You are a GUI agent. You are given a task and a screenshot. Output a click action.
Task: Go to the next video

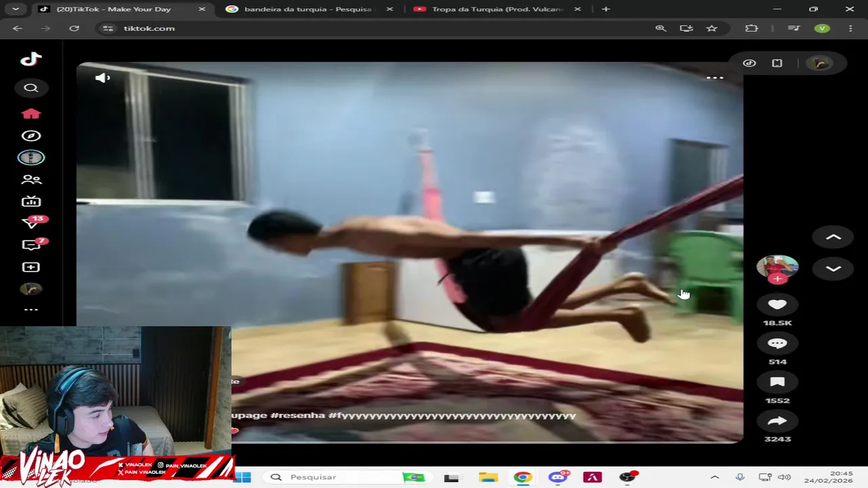(x=833, y=269)
